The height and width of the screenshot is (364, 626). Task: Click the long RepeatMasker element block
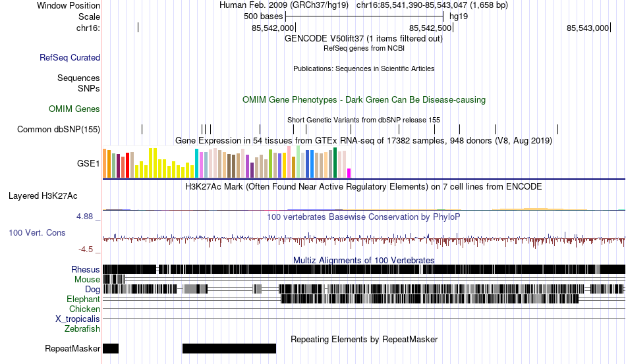point(229,348)
